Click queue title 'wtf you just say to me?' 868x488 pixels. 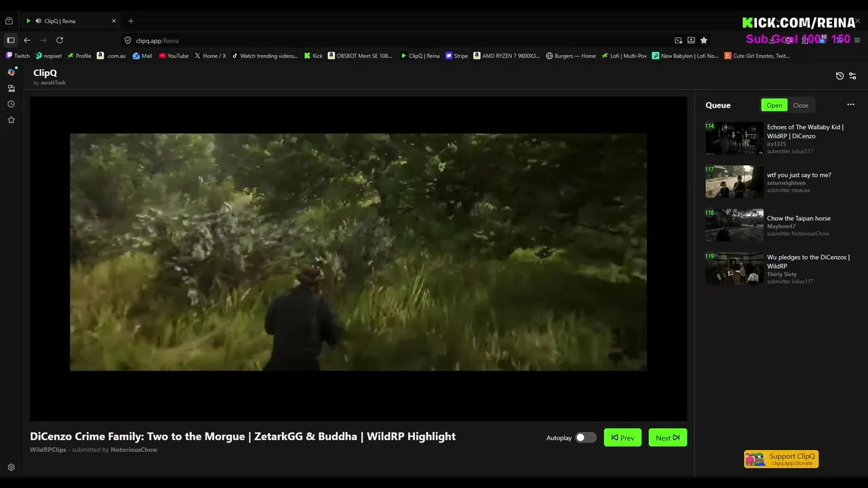tap(799, 175)
